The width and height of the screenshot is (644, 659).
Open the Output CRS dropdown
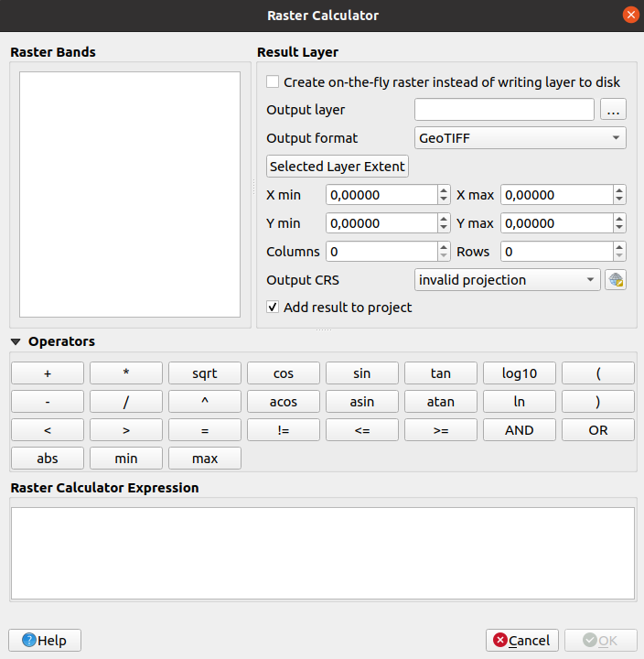[507, 280]
